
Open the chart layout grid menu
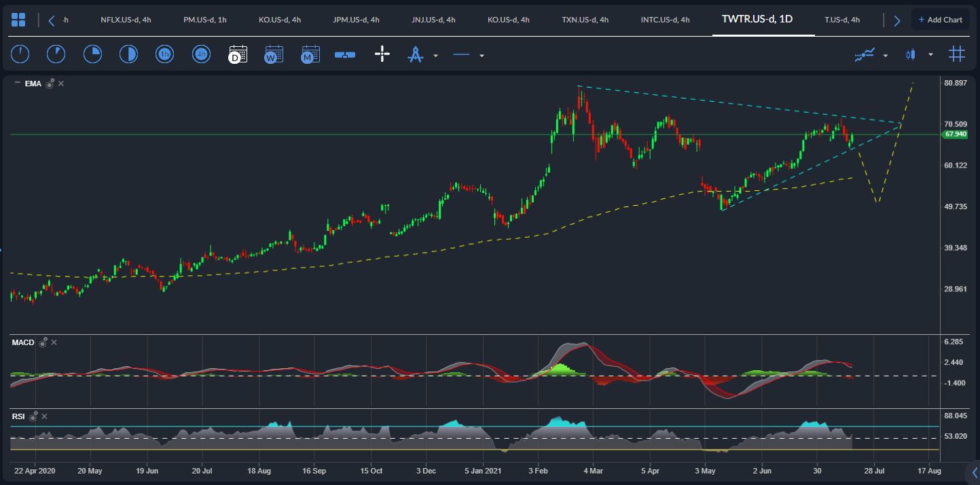point(19,20)
